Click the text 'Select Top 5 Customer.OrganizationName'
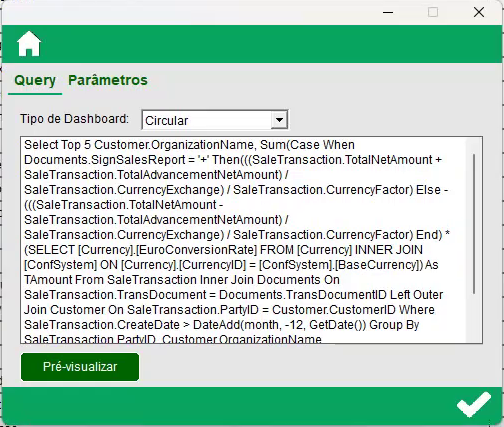 139,145
